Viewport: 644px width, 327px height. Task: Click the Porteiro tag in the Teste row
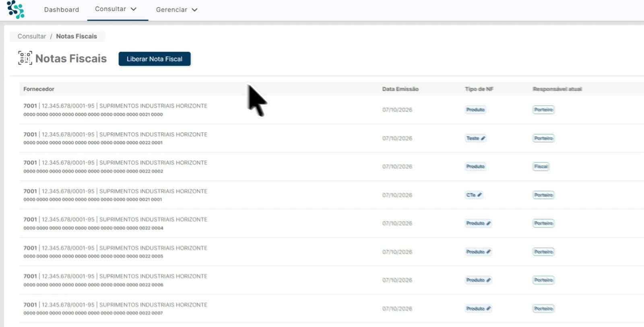click(x=543, y=138)
